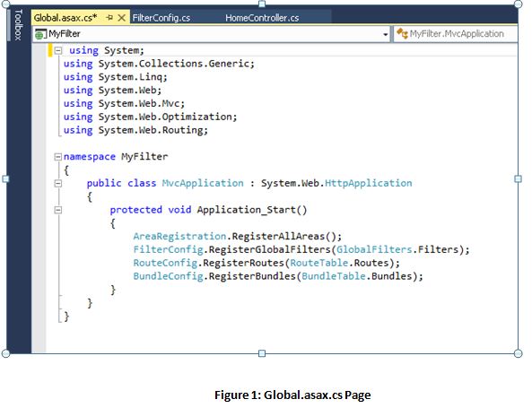Collapse the Application_Start method block

pyautogui.click(x=58, y=210)
